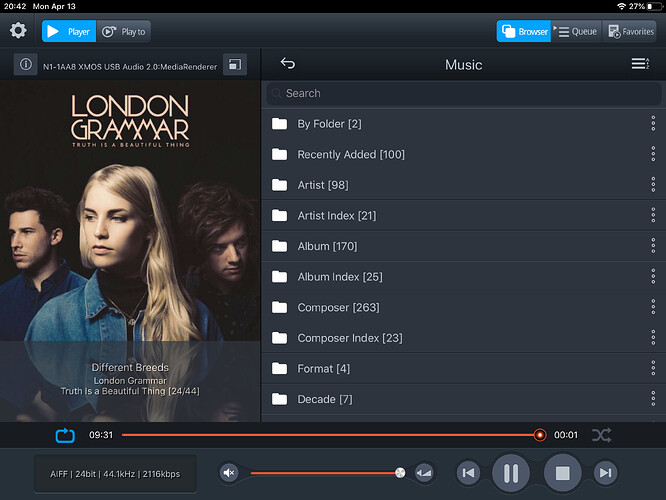The width and height of the screenshot is (666, 500).
Task: Skip to the next track
Action: coord(605,472)
